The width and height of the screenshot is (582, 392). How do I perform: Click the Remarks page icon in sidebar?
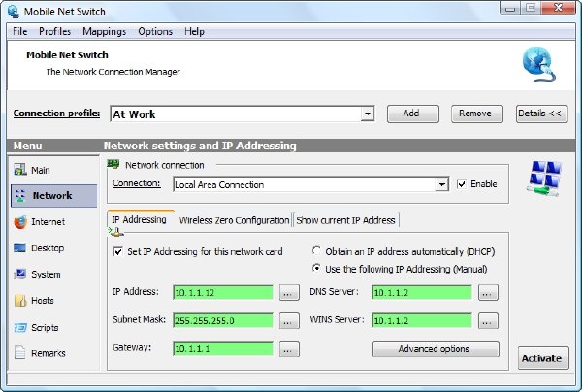click(19, 352)
